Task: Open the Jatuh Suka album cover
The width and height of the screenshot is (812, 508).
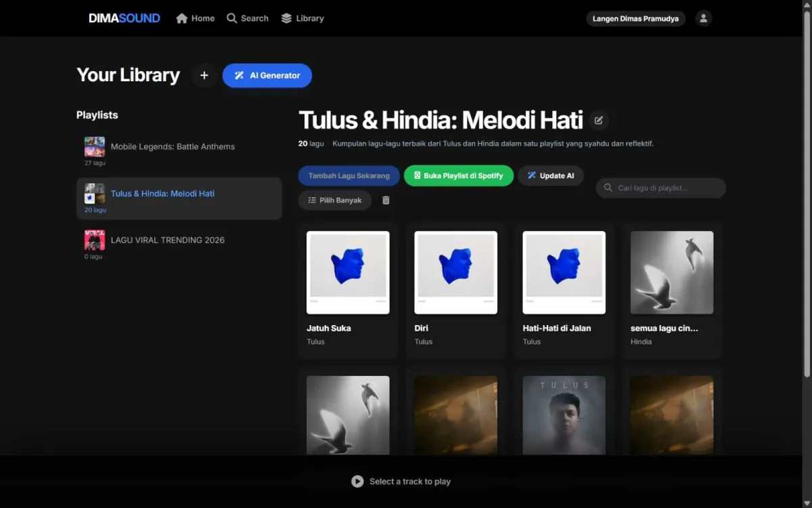Action: [348, 272]
